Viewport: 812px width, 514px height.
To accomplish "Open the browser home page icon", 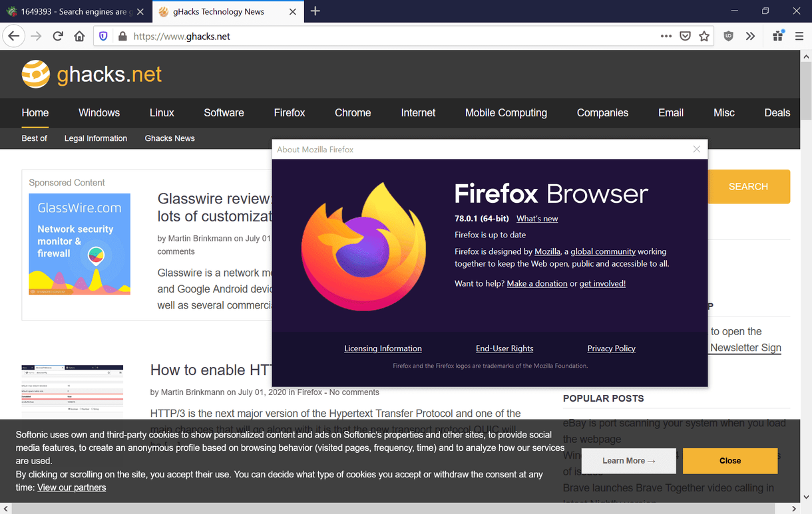I will click(x=79, y=36).
